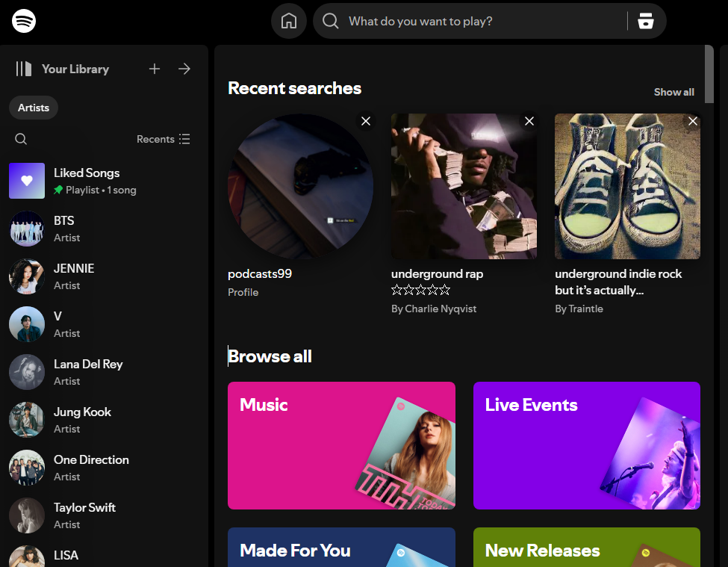The width and height of the screenshot is (728, 567).
Task: Click the 'By Traintle' text
Action: tap(579, 309)
